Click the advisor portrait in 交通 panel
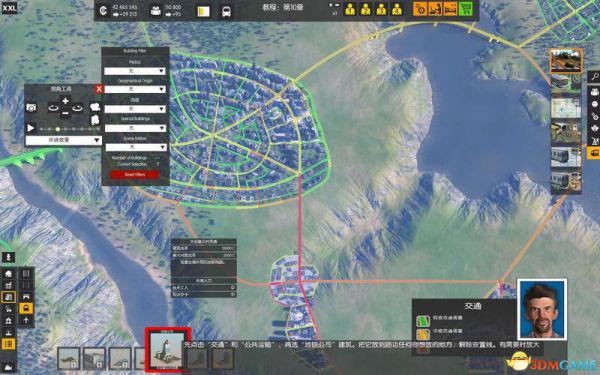The width and height of the screenshot is (600, 375). click(542, 309)
